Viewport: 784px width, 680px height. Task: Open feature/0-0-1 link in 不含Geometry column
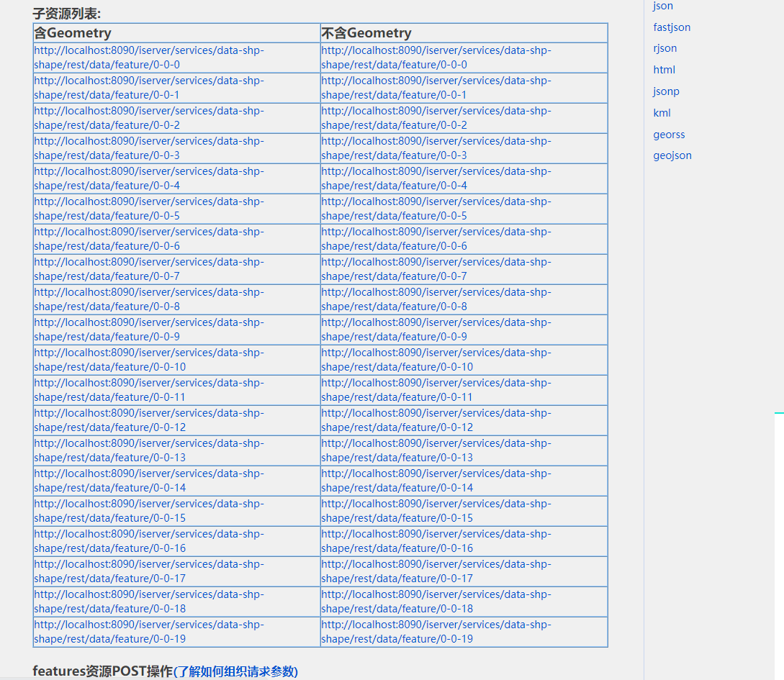[x=436, y=88]
